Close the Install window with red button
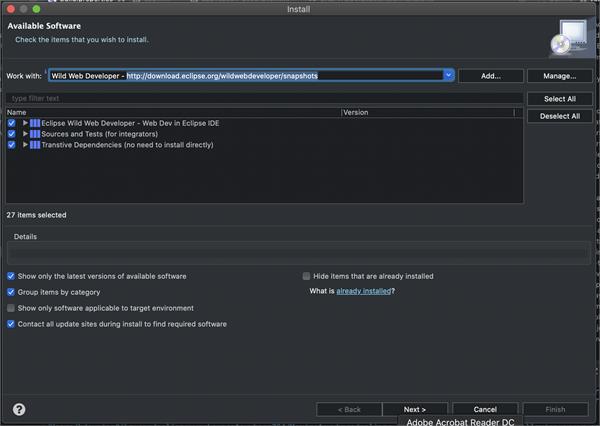The height and width of the screenshot is (426, 600). [x=11, y=9]
